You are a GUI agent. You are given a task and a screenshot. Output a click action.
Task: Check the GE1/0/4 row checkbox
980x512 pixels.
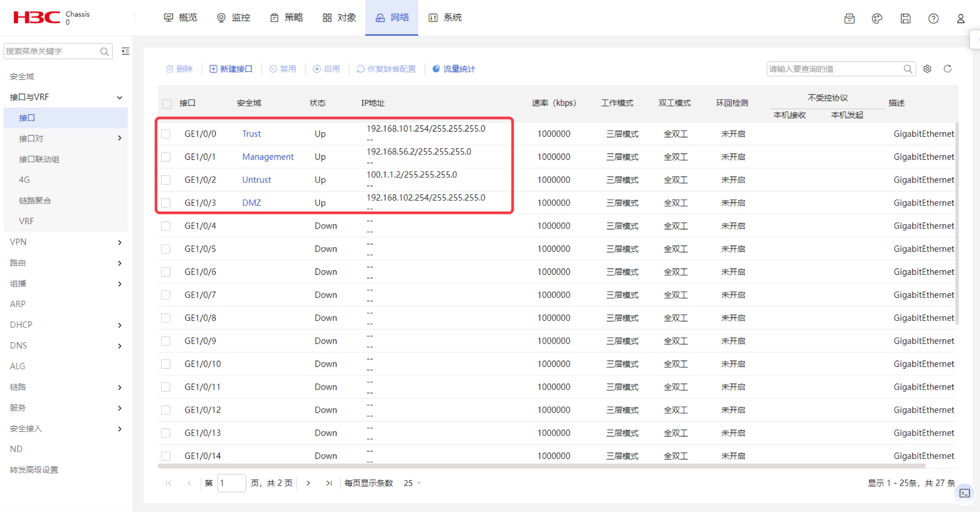[x=166, y=226]
